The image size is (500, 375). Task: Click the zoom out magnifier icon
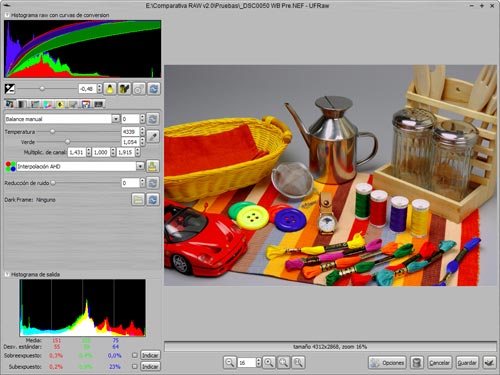(x=229, y=362)
